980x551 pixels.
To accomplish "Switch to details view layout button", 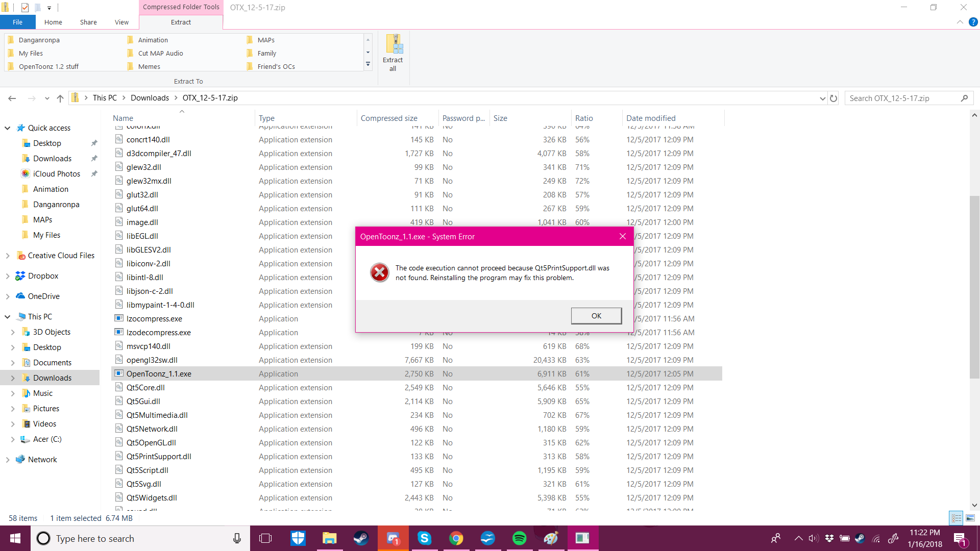I will coord(956,518).
